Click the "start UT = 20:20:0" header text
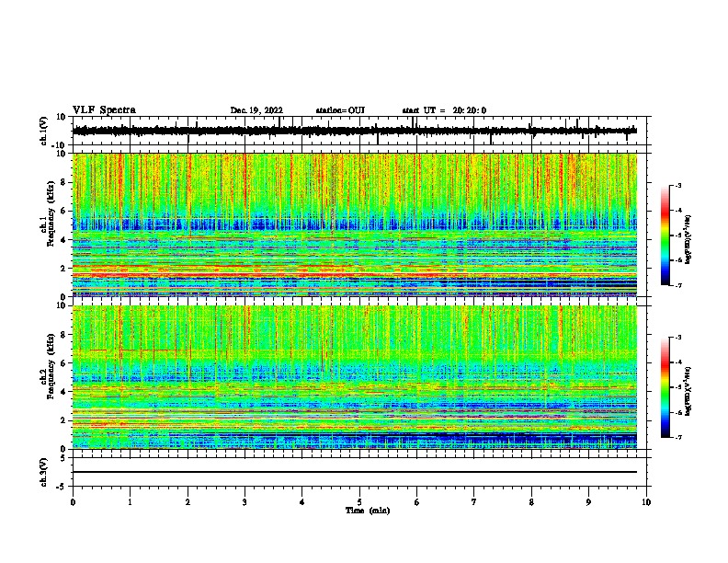 pos(444,110)
